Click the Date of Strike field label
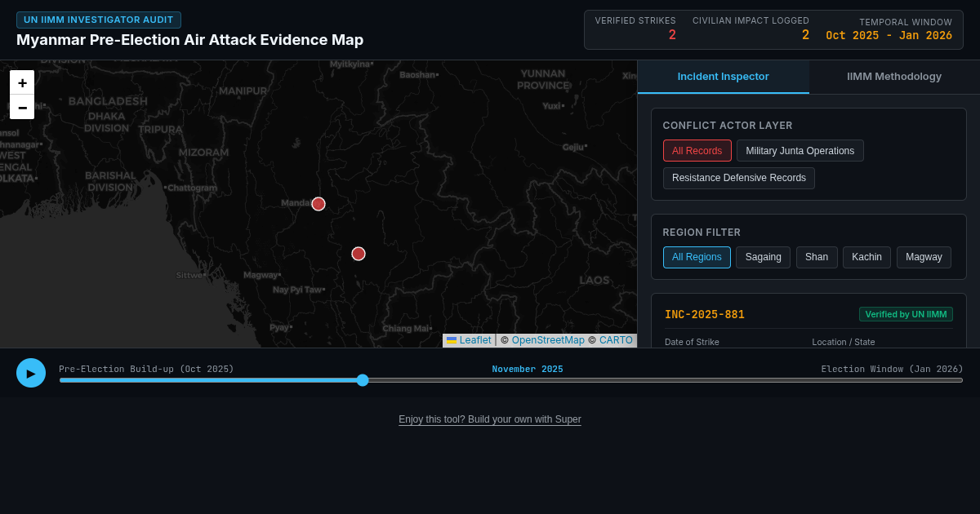Screen dimensions: 980x514 [x=692, y=342]
